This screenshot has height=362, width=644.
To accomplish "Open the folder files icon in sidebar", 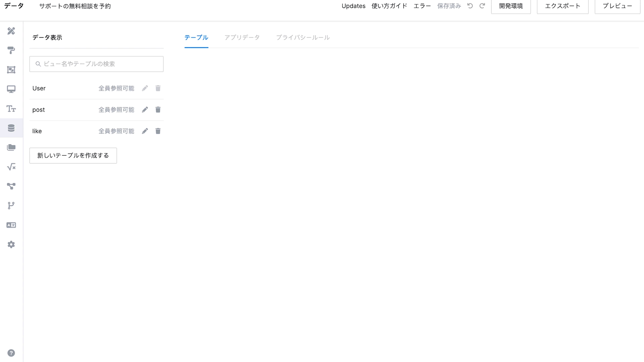I will click(x=11, y=147).
